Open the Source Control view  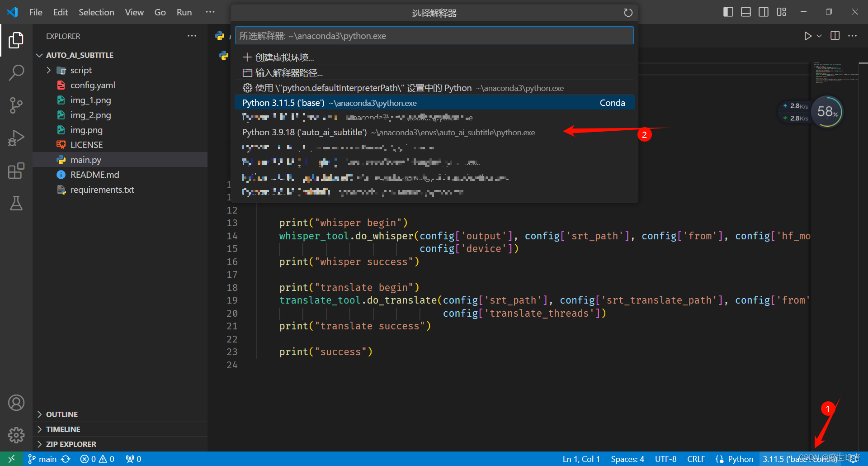tap(16, 105)
